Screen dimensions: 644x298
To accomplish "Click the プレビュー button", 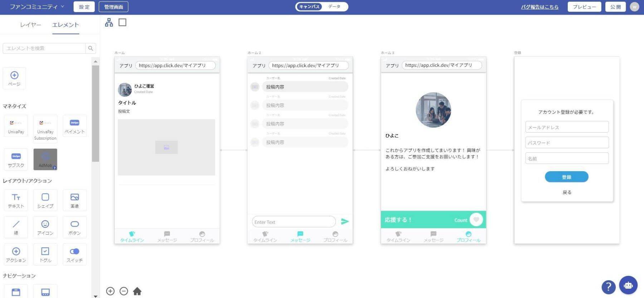I will 584,7.
